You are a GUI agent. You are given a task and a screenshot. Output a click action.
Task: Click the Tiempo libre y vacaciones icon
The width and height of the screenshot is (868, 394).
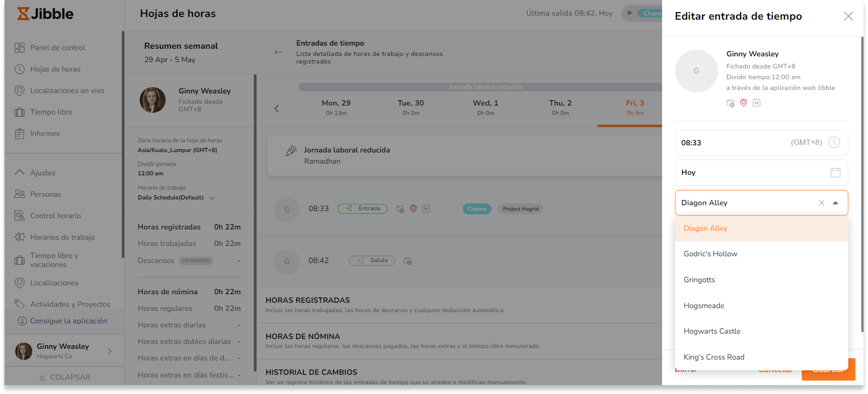point(19,260)
